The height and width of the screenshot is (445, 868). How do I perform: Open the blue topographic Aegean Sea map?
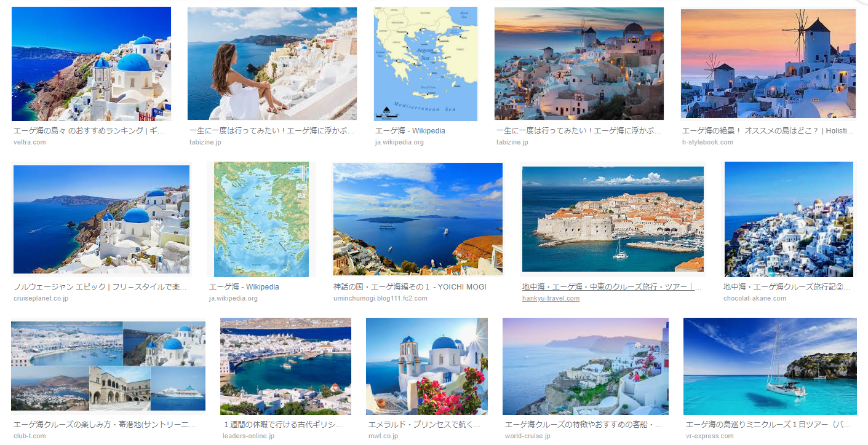(x=261, y=219)
